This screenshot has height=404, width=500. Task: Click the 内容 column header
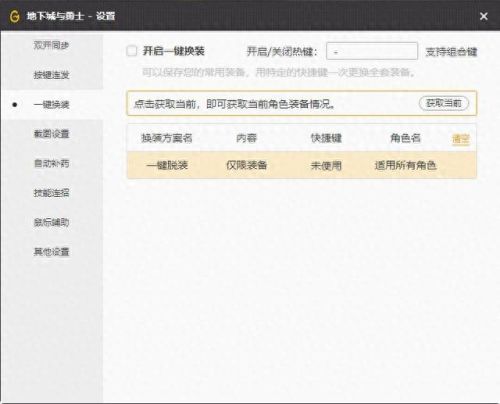[x=246, y=138]
